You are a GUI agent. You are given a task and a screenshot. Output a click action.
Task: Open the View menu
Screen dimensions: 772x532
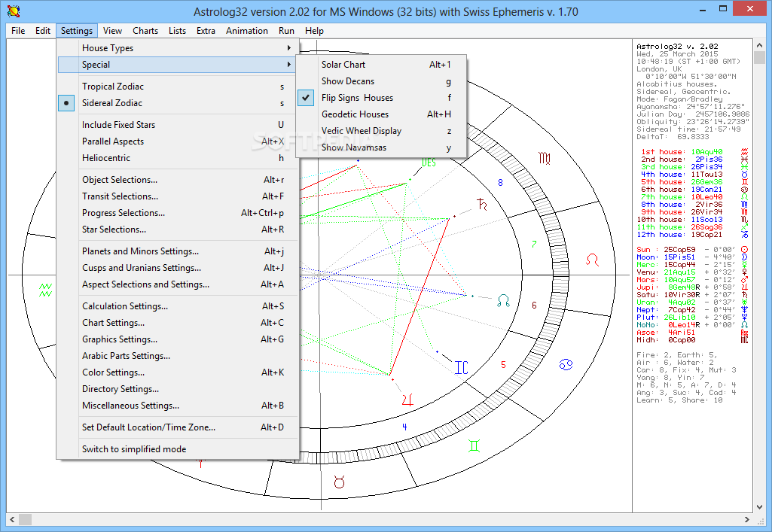pyautogui.click(x=112, y=31)
